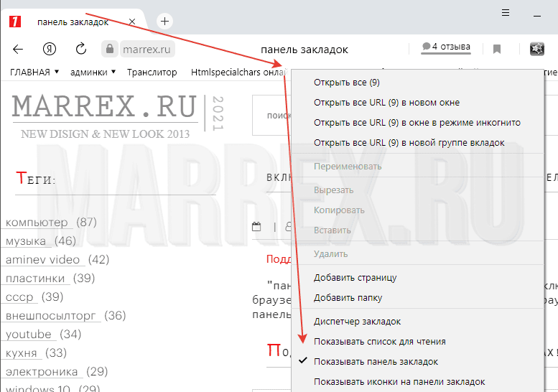Screen dimensions: 558x392
Task: Open the Транслитор bookmark
Action: click(x=152, y=73)
